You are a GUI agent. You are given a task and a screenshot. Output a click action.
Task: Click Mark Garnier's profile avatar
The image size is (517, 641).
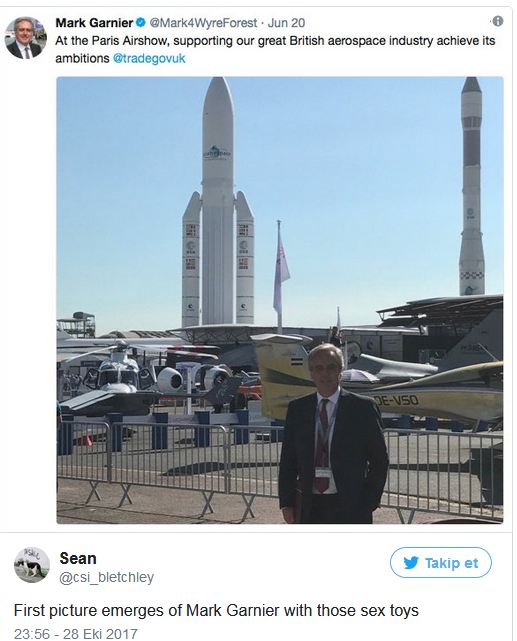[25, 38]
